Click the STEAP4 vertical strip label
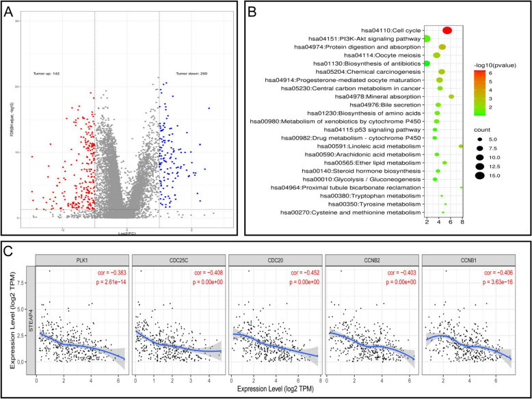The height and width of the screenshot is (399, 532). point(31,320)
